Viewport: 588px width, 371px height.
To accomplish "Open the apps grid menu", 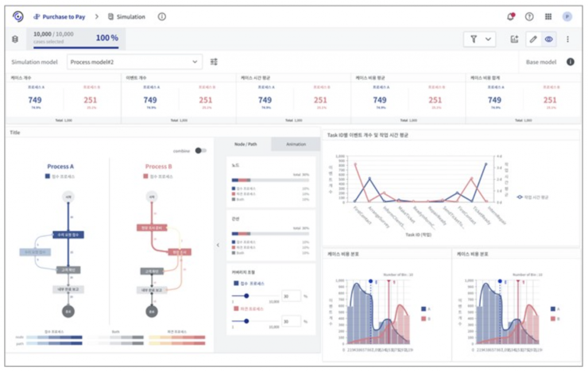I will coord(548,17).
